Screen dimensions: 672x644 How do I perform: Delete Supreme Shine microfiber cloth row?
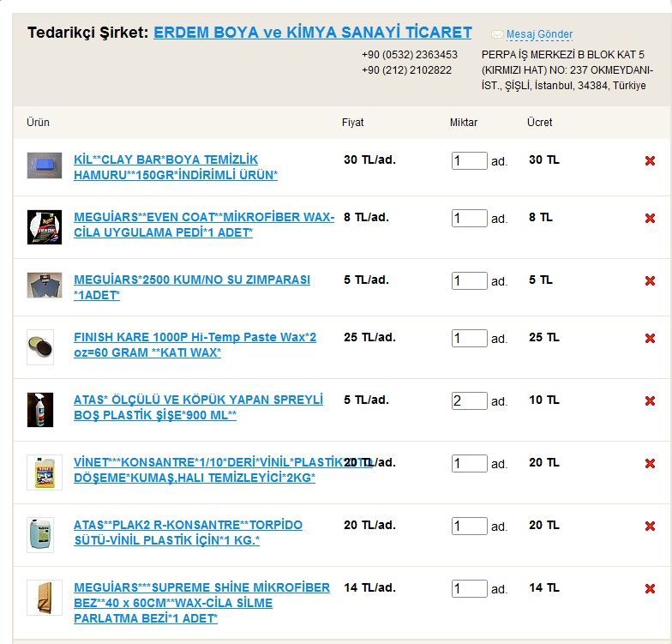(650, 588)
